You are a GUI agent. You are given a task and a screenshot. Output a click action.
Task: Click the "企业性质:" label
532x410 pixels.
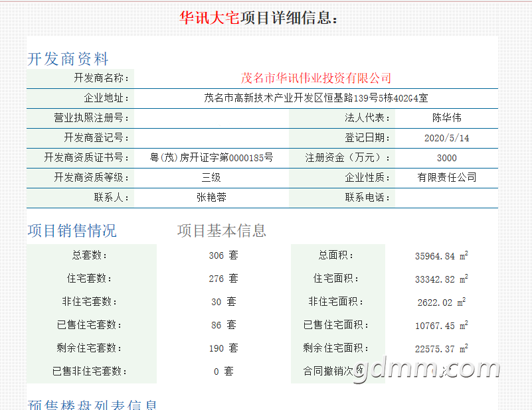point(367,178)
